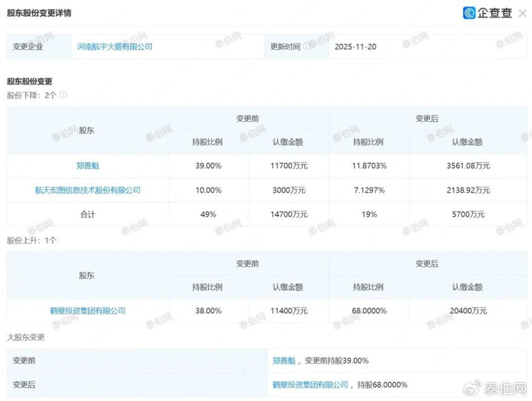532x401 pixels.
Task: Select 变更前持股39.00% text
Action: 337,360
